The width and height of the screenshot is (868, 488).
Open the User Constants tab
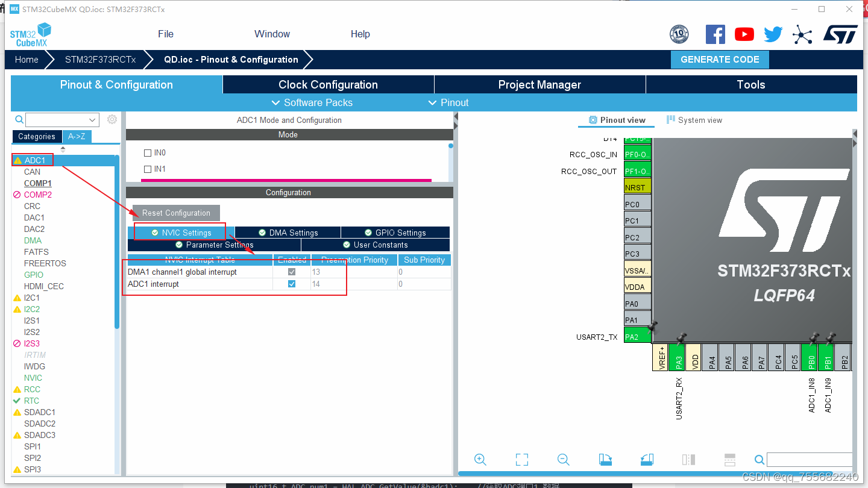[x=376, y=245]
